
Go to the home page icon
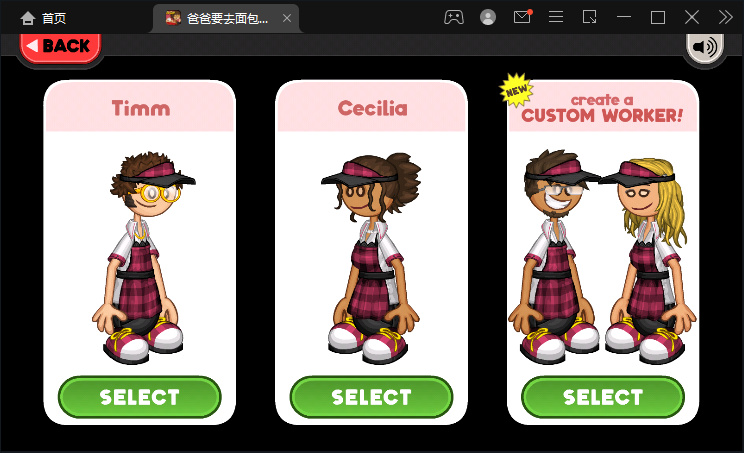point(28,18)
